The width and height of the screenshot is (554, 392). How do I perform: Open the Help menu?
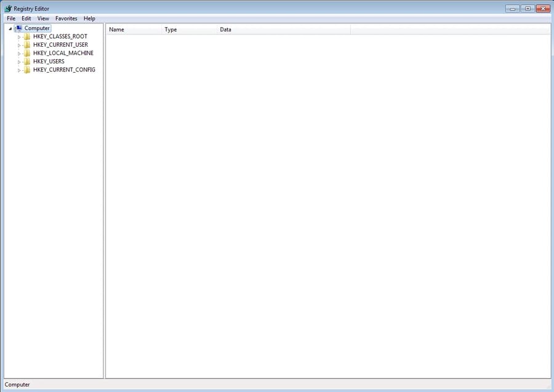(x=89, y=18)
